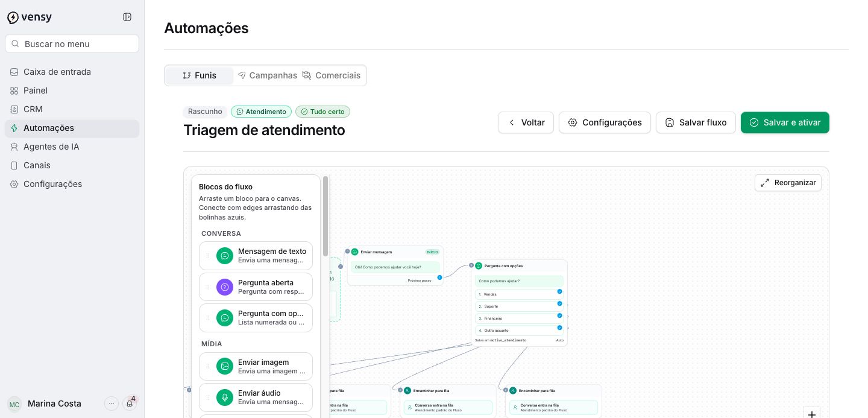Image resolution: width=868 pixels, height=418 pixels.
Task: Click the blue handle on the Financeiro option
Action: tap(559, 315)
